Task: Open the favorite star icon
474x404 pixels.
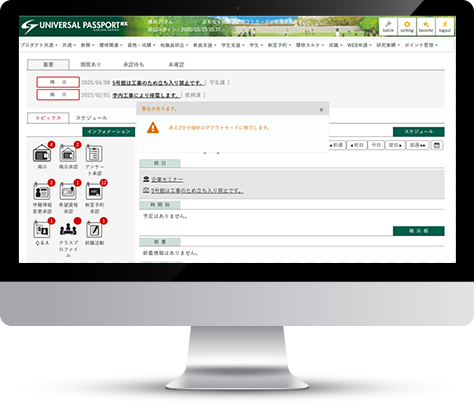Action: click(x=426, y=26)
